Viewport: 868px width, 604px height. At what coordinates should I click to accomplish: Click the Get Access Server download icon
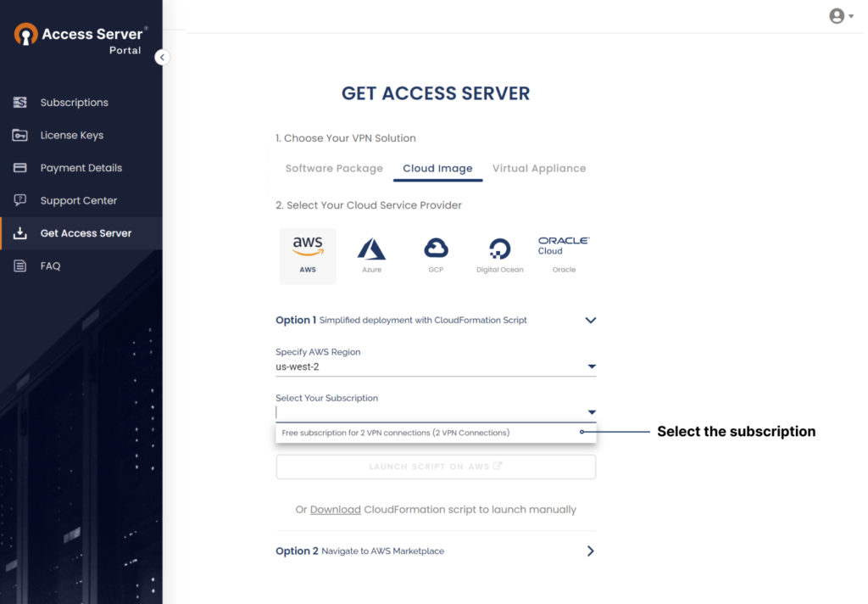20,233
